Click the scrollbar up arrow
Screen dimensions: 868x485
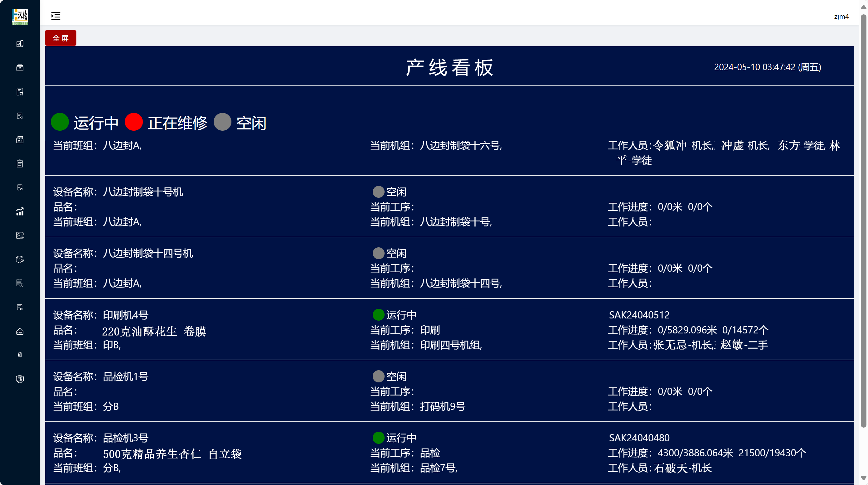click(x=863, y=7)
